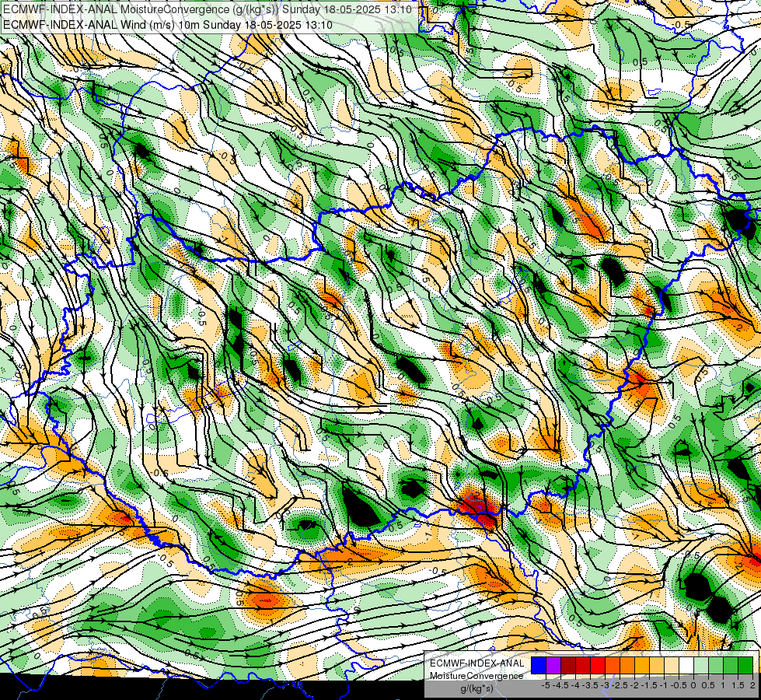Click the g/(kg*s) unit label in legend
Screen dimensions: 761x700
(x=476, y=689)
